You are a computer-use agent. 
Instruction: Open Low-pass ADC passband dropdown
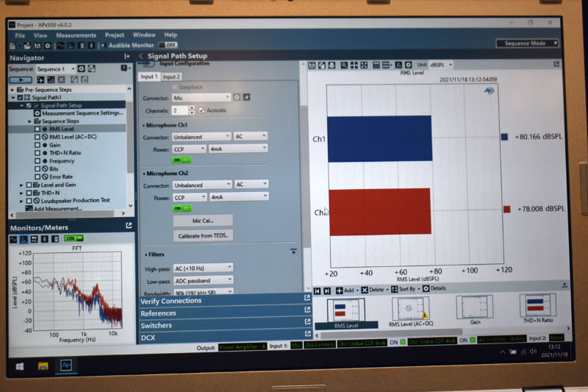[204, 281]
